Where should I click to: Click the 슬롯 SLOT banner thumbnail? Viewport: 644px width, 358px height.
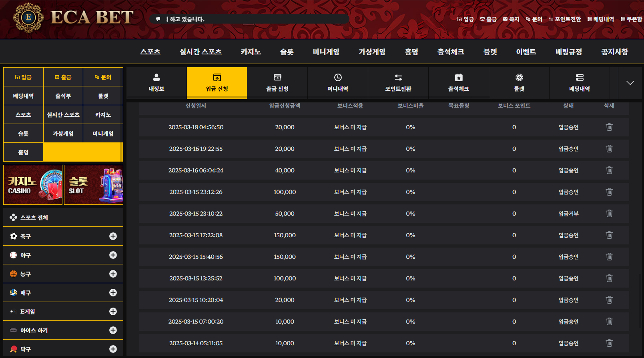pos(94,185)
